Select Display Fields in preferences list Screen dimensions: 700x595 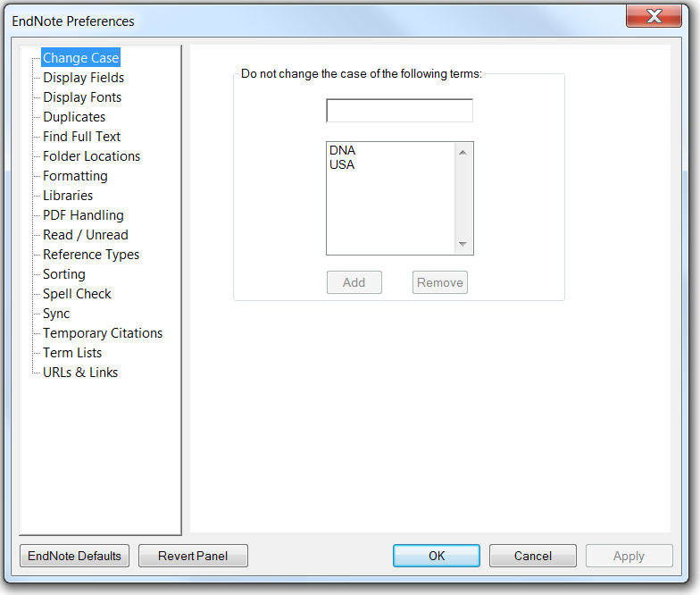pyautogui.click(x=83, y=78)
